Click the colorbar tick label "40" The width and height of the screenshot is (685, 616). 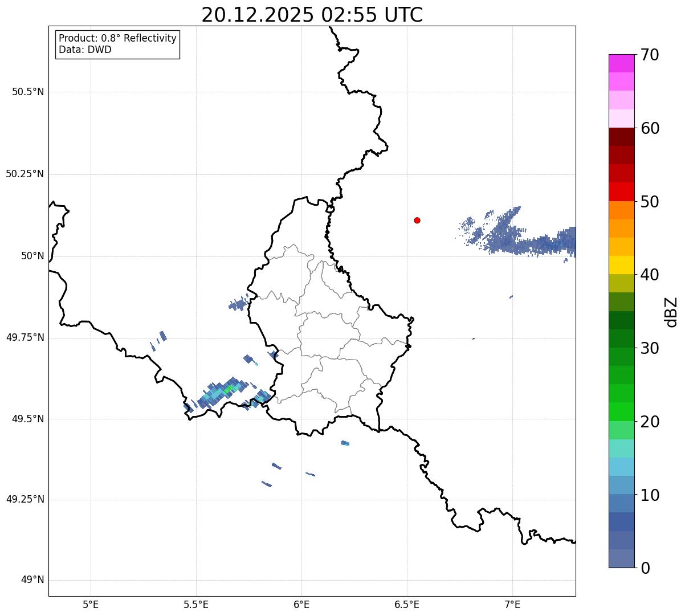[649, 275]
